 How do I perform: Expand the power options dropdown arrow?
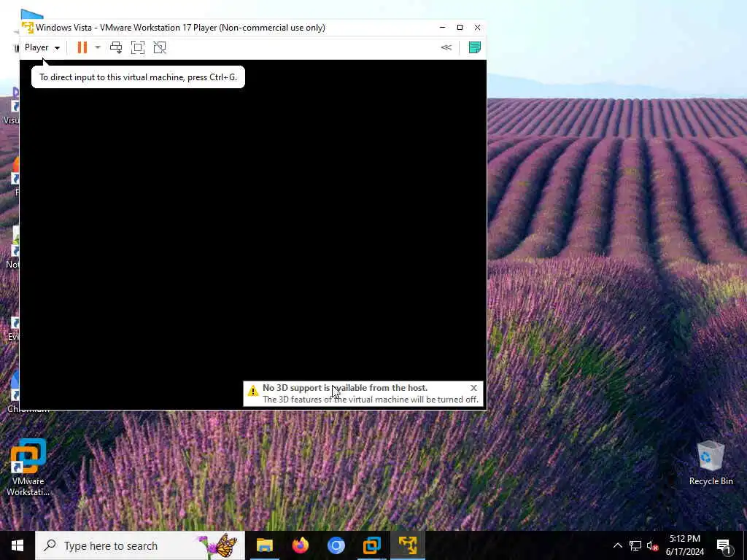[x=98, y=47]
